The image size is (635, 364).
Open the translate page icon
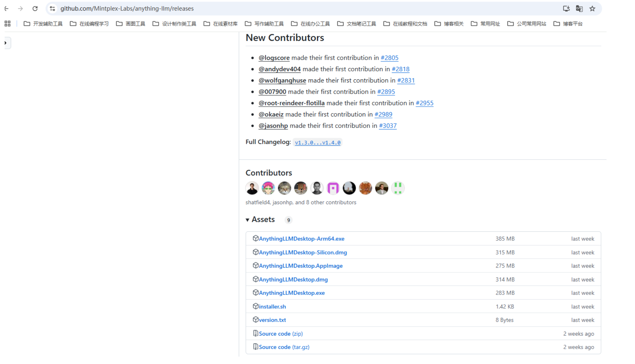(579, 9)
